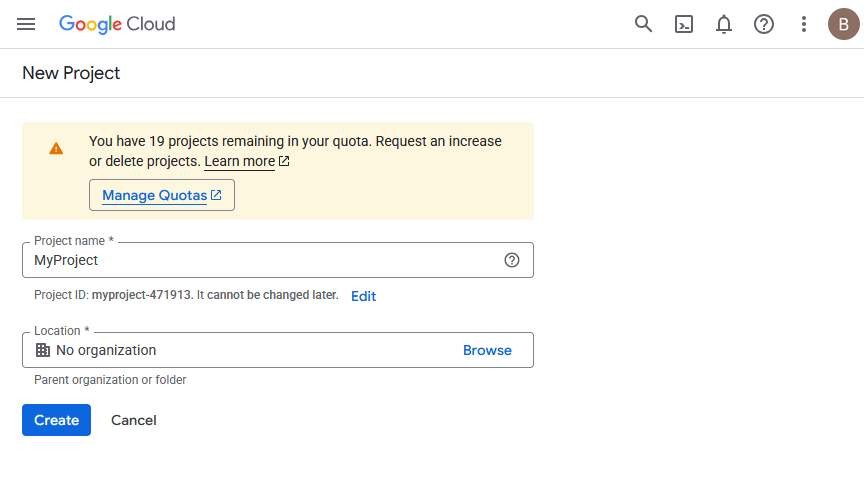864x481 pixels.
Task: Click the blue Create button
Action: click(56, 420)
